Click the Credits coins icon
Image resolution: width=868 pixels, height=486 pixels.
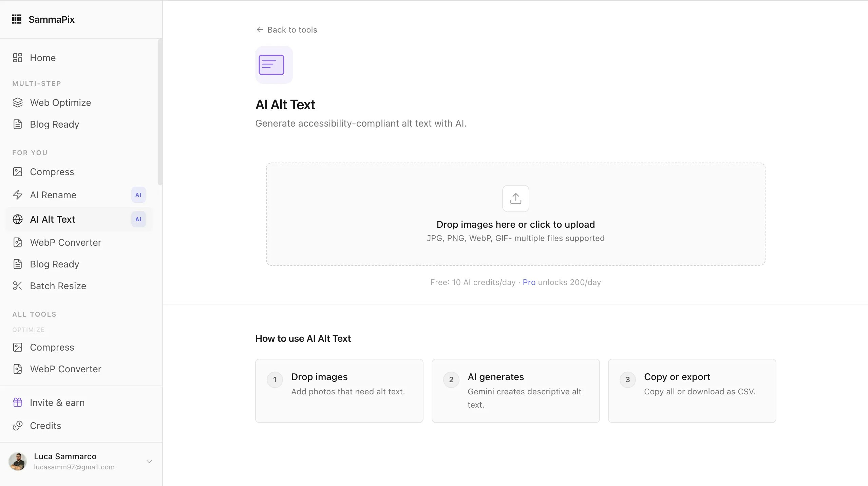point(18,426)
